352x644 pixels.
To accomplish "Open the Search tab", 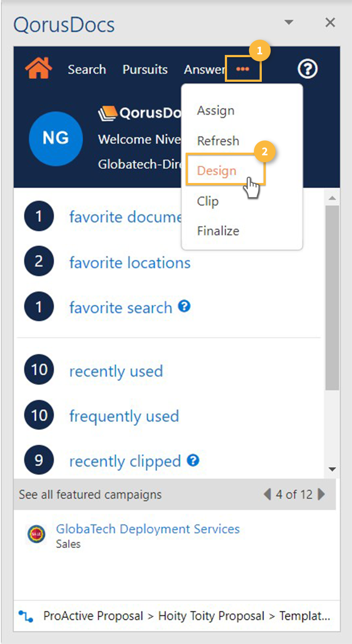I will (x=87, y=69).
